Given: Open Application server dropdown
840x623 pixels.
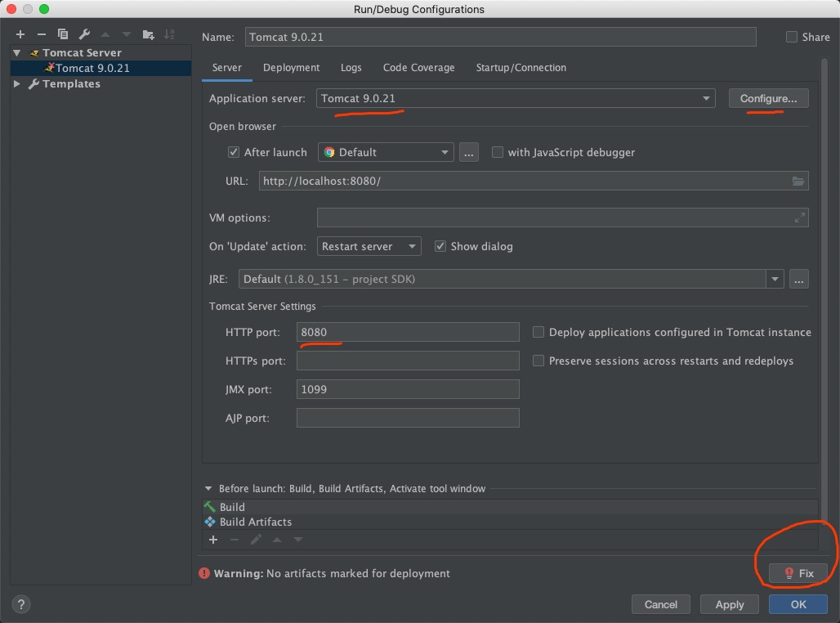Looking at the screenshot, I should (x=516, y=98).
